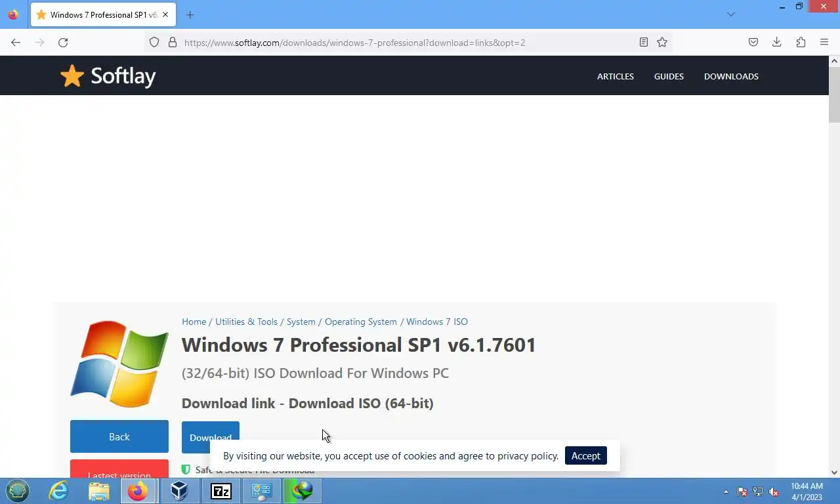This screenshot has height=504, width=840.
Task: Open the control panel taskbar icon
Action: pos(262,491)
